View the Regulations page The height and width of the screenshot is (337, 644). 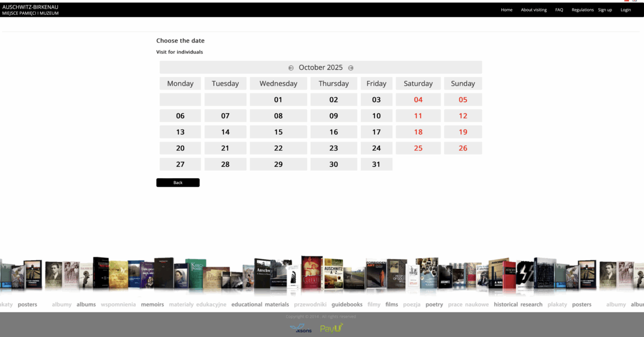[x=582, y=10]
